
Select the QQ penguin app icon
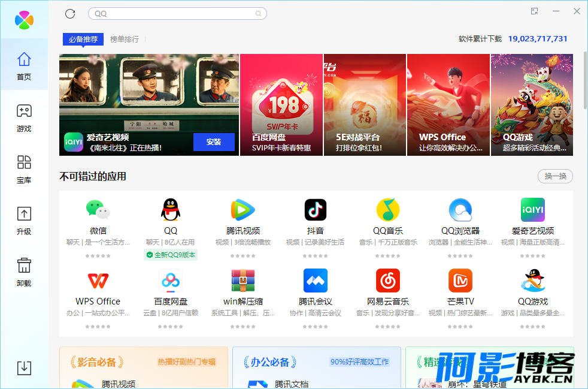point(171,210)
